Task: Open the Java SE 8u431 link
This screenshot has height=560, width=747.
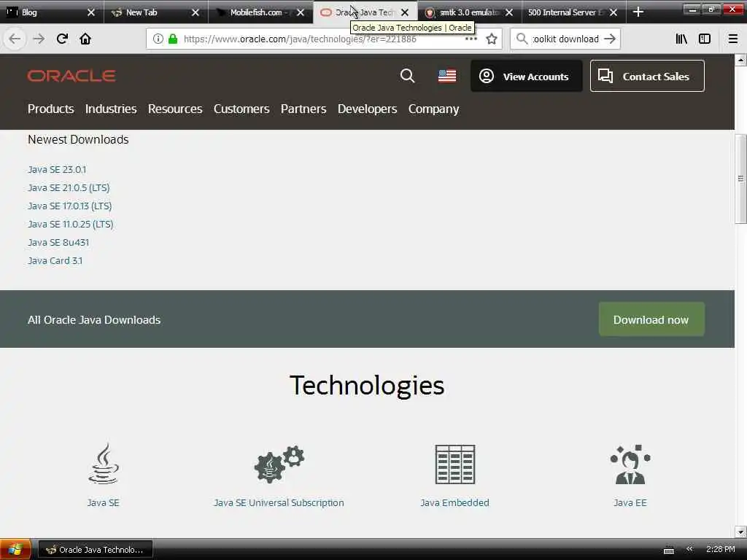Action: 58,242
